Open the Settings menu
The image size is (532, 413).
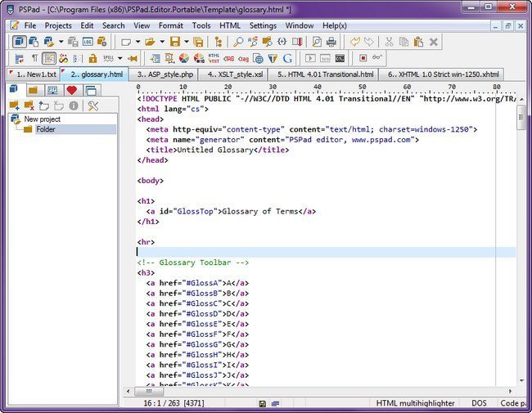263,26
